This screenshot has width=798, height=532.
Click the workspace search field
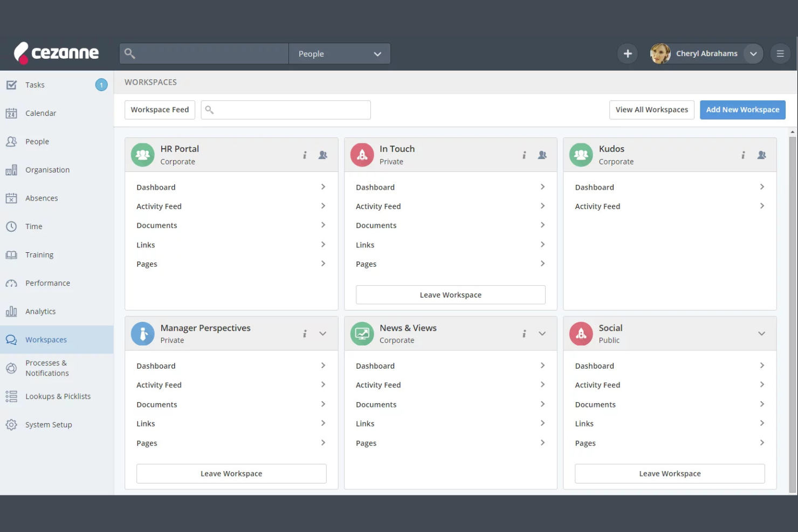pos(286,109)
